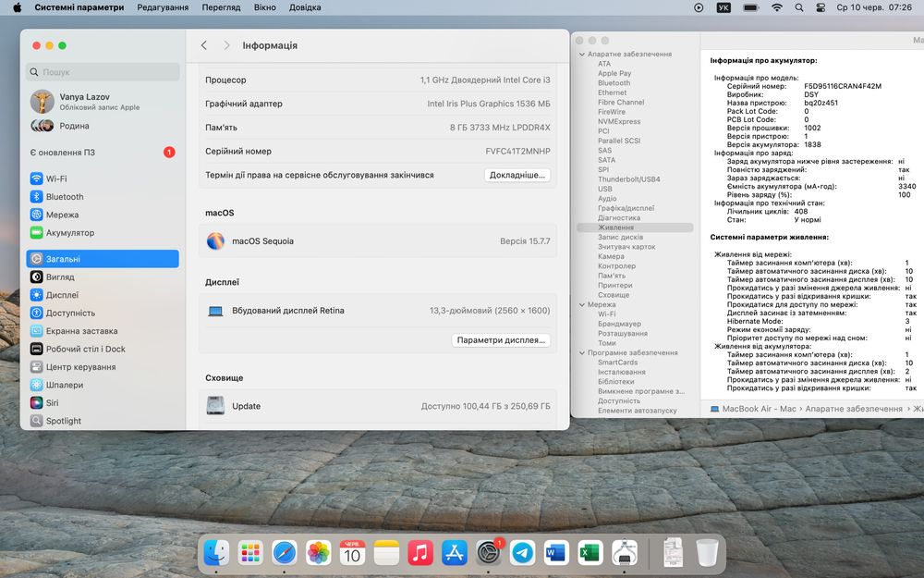The image size is (924, 578).
Task: Select NVMExpress in hardware tree
Action: click(619, 121)
